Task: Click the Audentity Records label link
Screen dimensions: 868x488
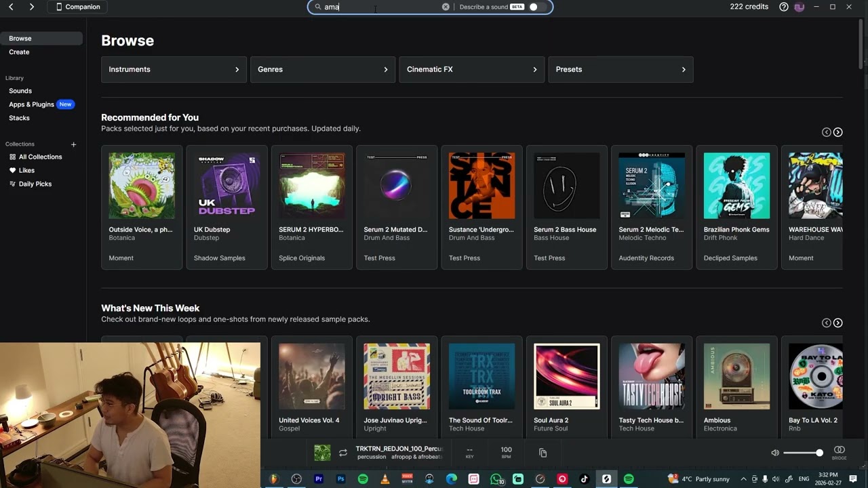Action: pos(646,258)
